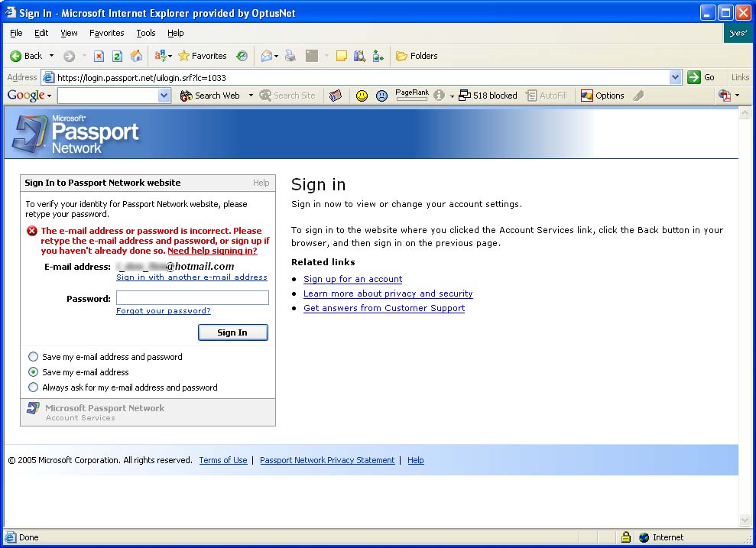The image size is (756, 548).
Task: Click the translate language icon in toolbar
Action: point(160,56)
